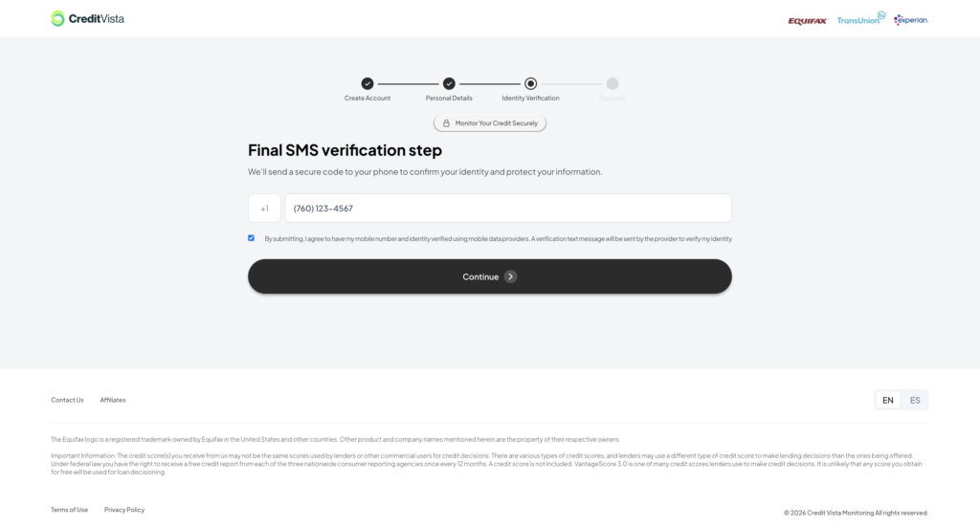Image resolution: width=980 pixels, height=529 pixels.
Task: Click the lock icon in the secure badge
Action: pyautogui.click(x=446, y=123)
